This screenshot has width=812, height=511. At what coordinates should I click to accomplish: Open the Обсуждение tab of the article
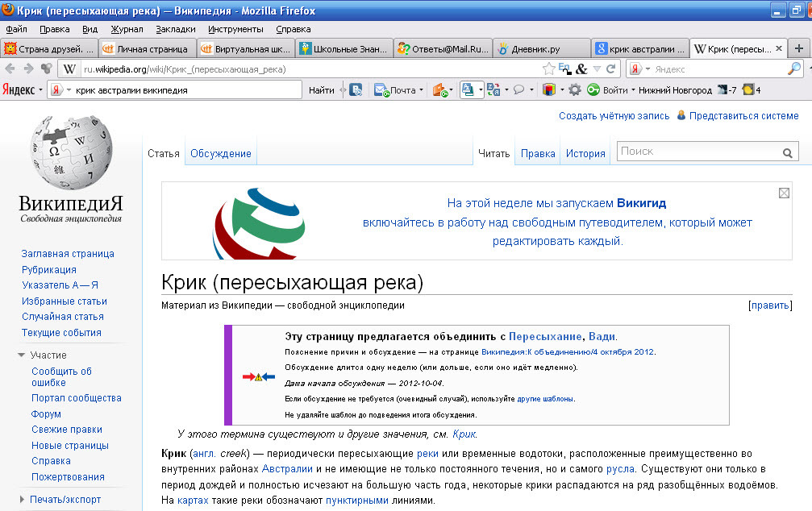pos(220,153)
